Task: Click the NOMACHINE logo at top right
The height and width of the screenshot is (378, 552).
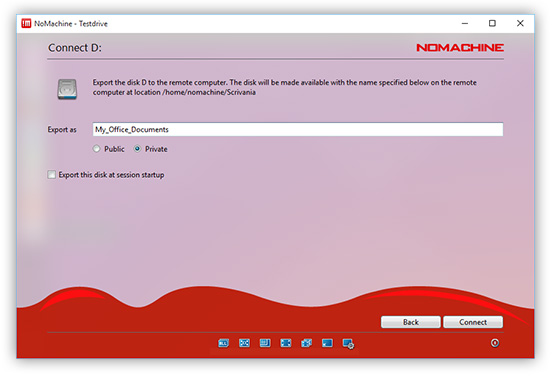Action: click(x=460, y=48)
